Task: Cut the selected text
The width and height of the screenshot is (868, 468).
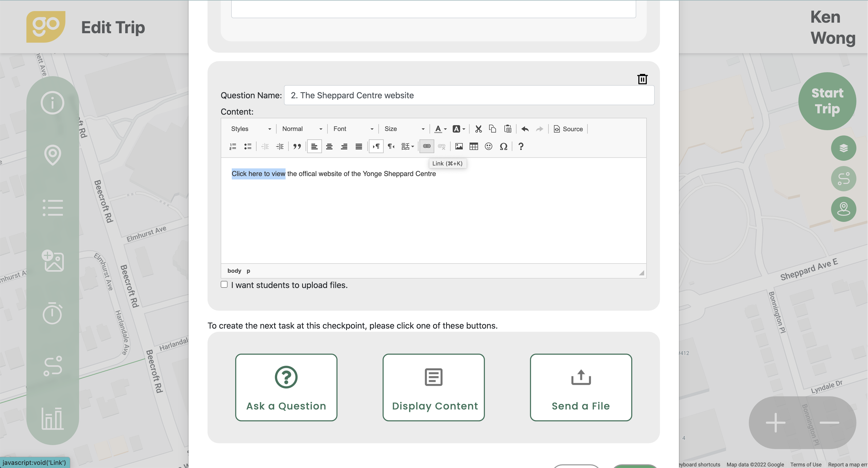Action: point(479,129)
